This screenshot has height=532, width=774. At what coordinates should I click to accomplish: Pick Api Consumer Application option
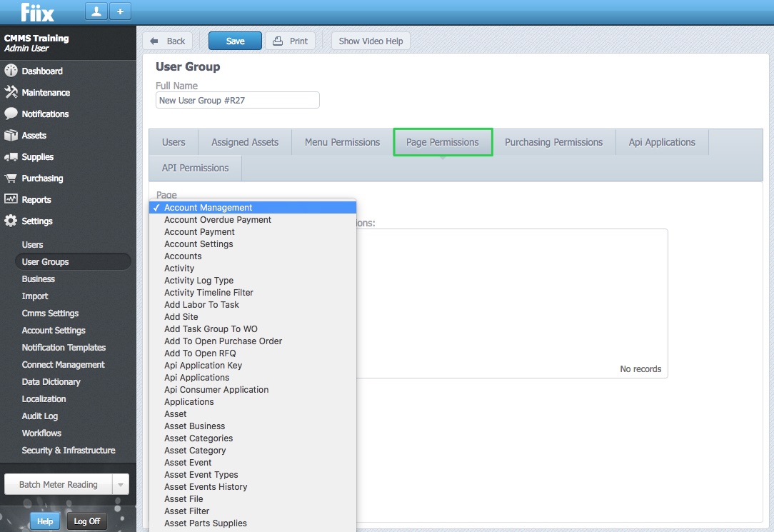click(253, 389)
